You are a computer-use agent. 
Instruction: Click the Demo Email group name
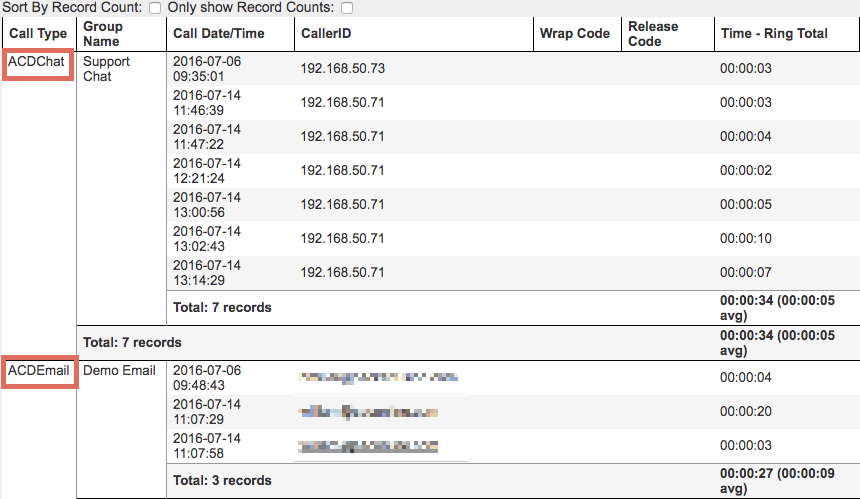(x=119, y=371)
